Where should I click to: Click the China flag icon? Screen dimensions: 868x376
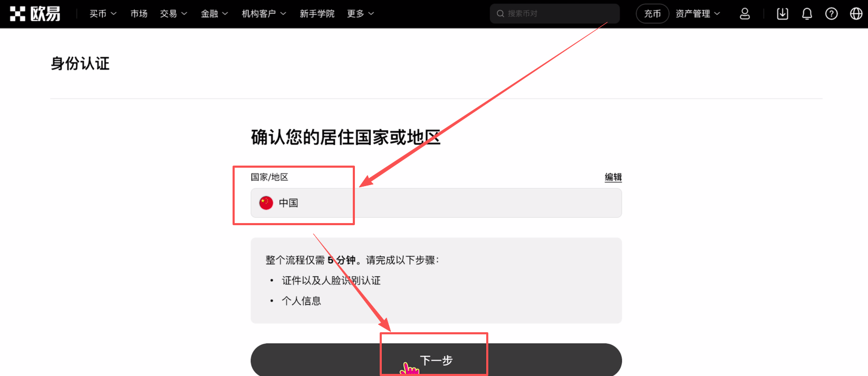click(x=266, y=203)
